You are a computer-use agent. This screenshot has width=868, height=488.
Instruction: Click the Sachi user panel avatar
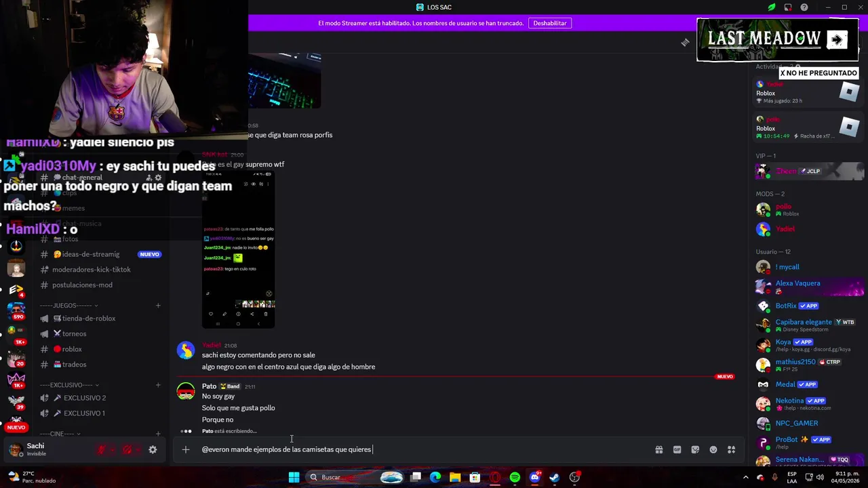(x=16, y=449)
